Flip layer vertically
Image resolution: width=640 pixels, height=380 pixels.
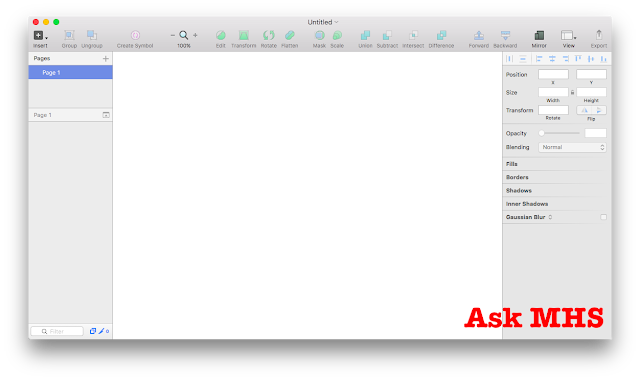coord(599,110)
